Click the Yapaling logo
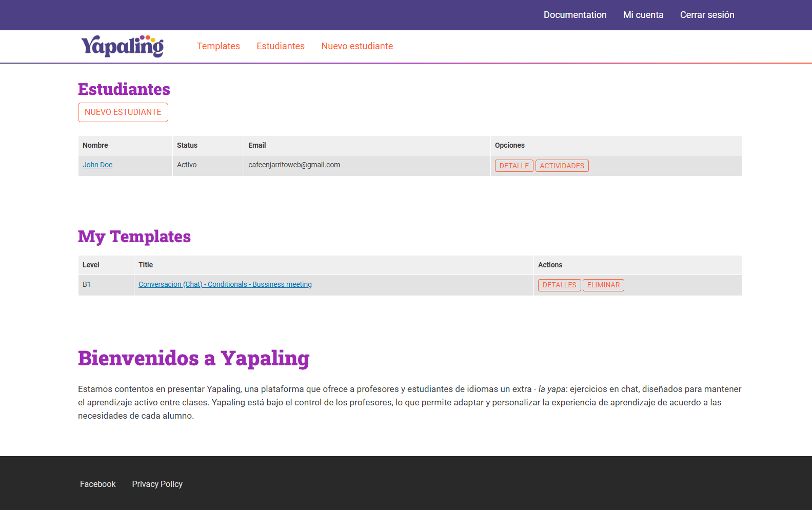 122,46
